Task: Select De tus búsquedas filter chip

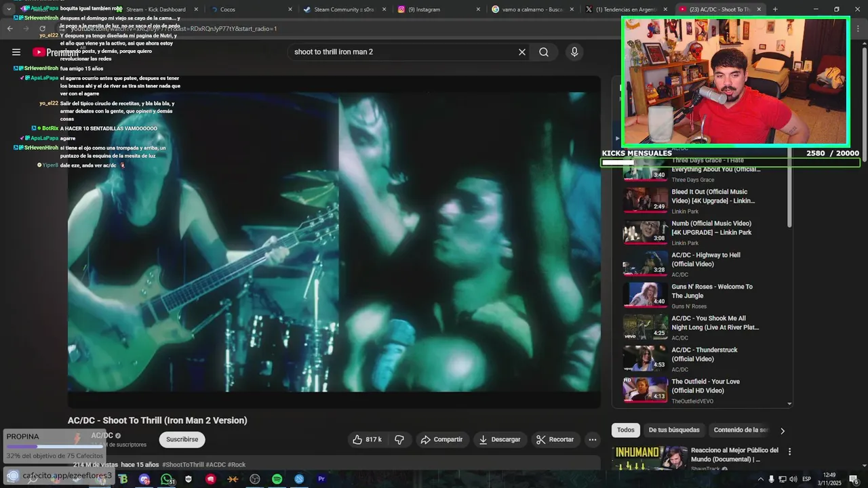Action: pyautogui.click(x=674, y=430)
